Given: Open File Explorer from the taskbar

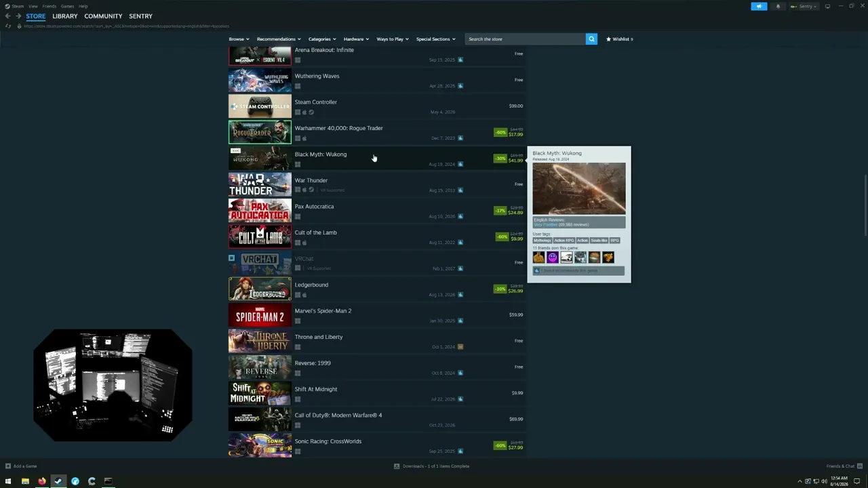Looking at the screenshot, I should tap(25, 481).
